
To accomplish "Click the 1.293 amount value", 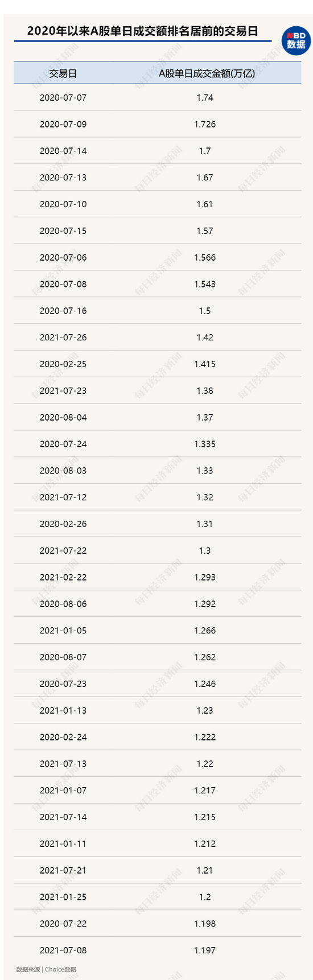I will coord(205,577).
